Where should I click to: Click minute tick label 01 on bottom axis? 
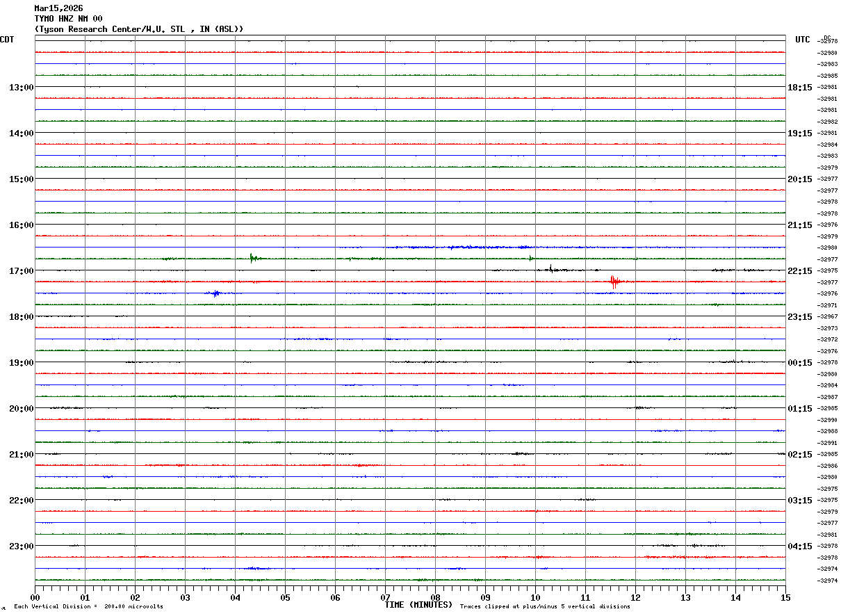point(85,597)
